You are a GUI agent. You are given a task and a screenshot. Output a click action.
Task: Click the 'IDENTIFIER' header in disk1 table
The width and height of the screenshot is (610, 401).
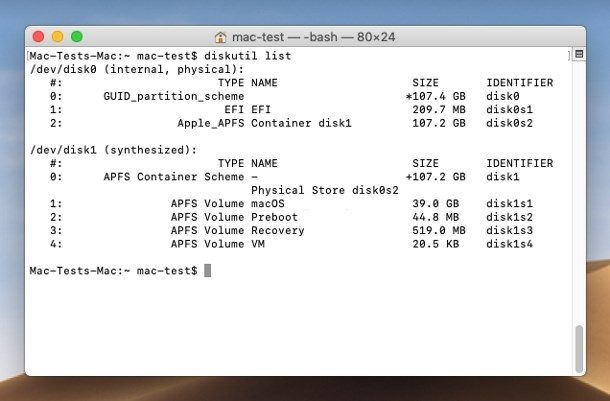click(x=520, y=163)
